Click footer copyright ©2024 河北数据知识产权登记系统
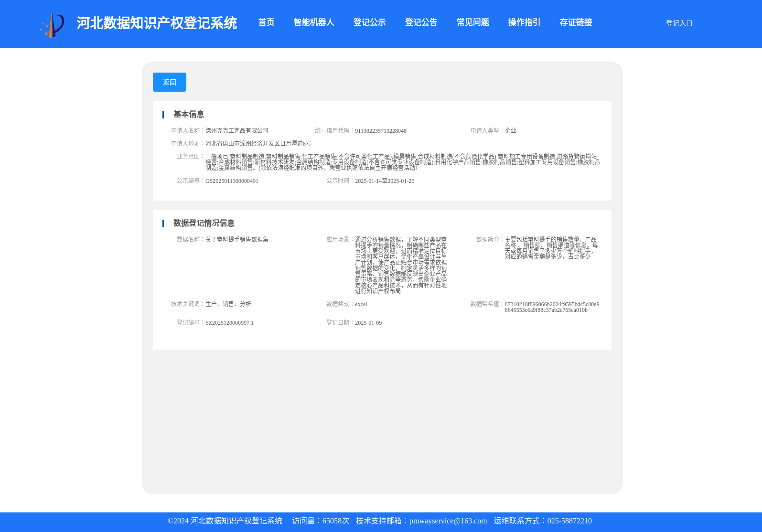The width and height of the screenshot is (762, 532). [225, 521]
